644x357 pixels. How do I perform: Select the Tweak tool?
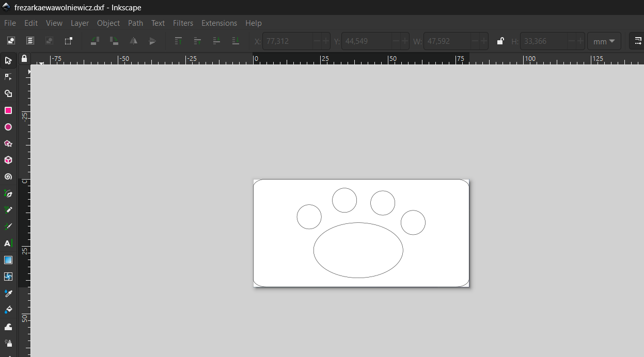click(8, 326)
